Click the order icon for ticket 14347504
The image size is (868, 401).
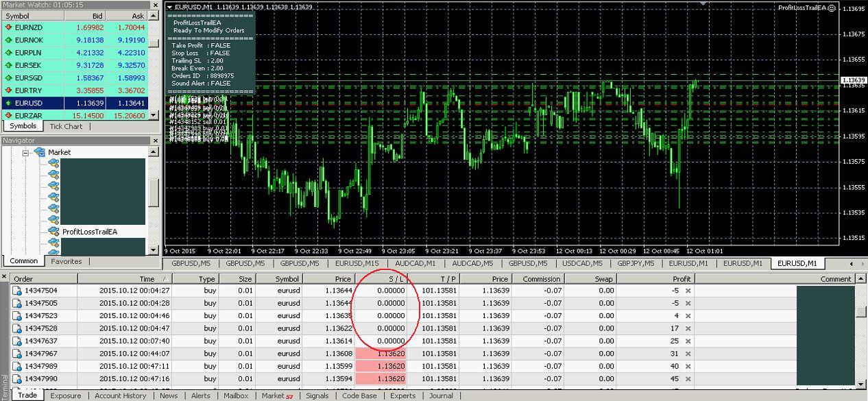pyautogui.click(x=17, y=291)
